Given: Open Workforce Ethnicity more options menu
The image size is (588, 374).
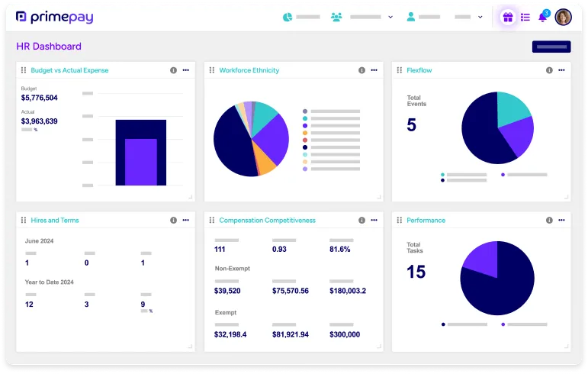Looking at the screenshot, I should point(374,70).
